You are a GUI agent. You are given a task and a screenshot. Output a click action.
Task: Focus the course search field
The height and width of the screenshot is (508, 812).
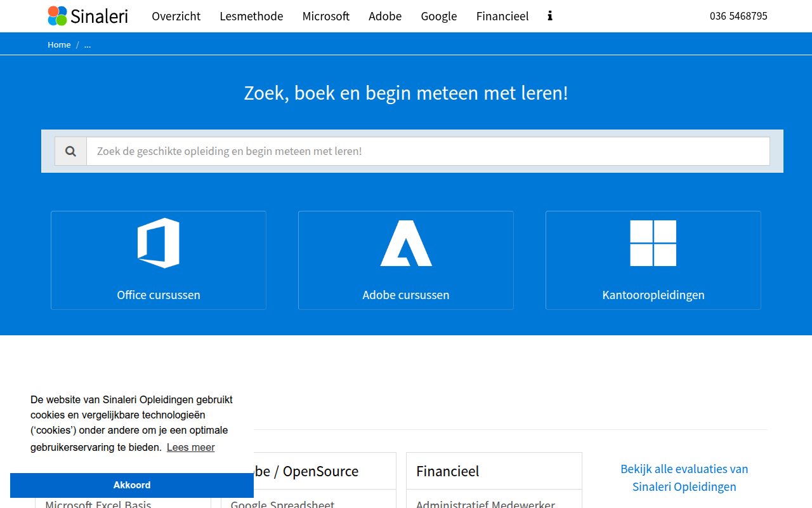[x=428, y=151]
